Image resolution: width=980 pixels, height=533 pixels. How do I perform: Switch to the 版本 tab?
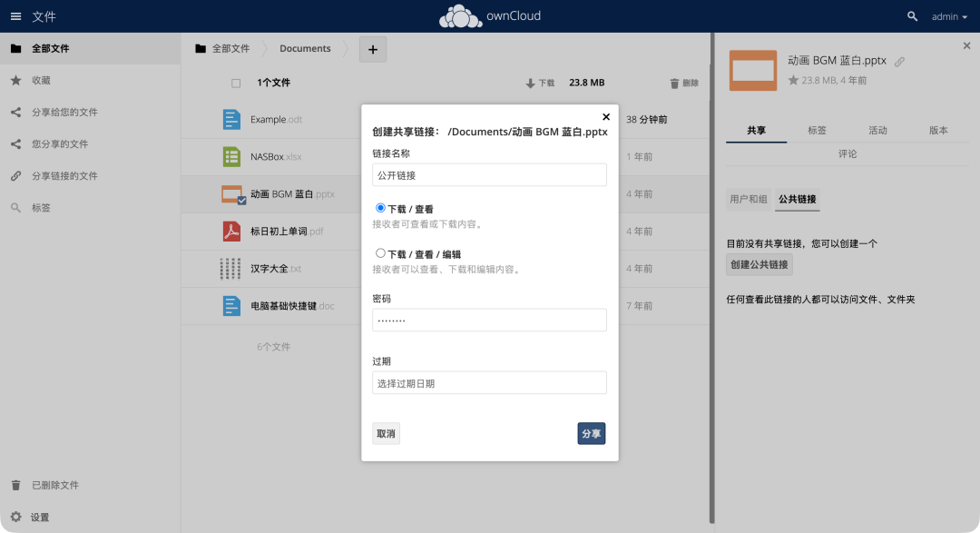pos(938,131)
